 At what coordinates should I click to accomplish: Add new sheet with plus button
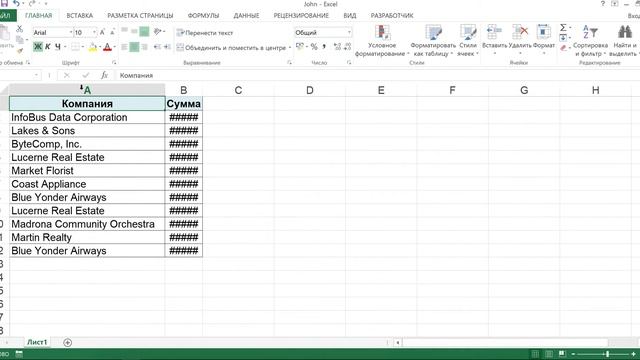(68, 342)
